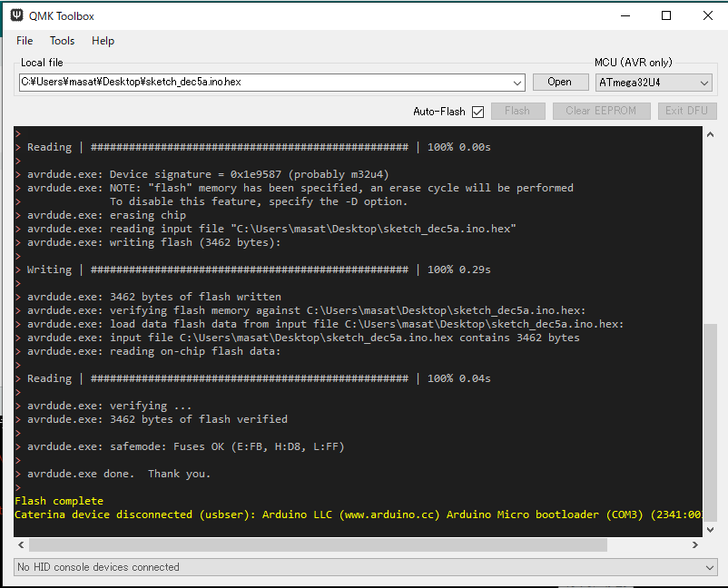Click the 'safemode: Fuses OK' log line
This screenshot has height=588, width=728.
(x=186, y=446)
